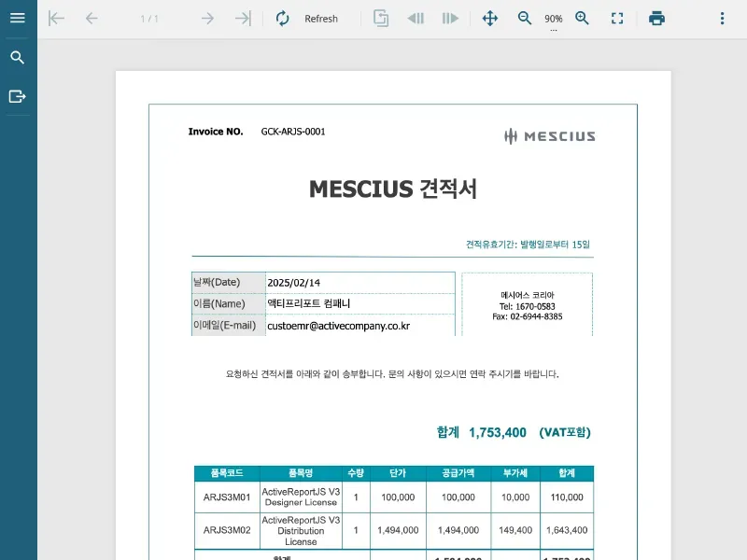Open the 90% zoom level dropdown

click(553, 20)
